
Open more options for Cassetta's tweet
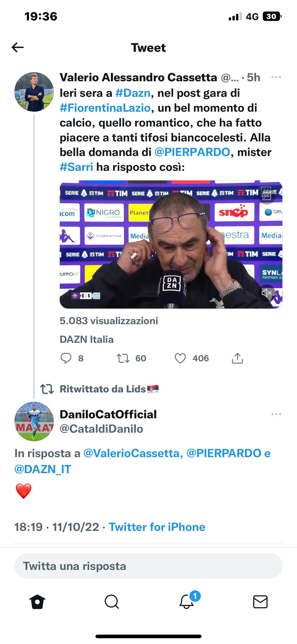[276, 77]
